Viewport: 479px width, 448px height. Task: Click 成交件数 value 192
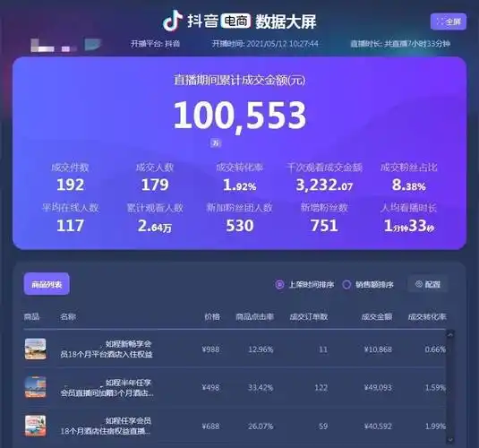70,185
